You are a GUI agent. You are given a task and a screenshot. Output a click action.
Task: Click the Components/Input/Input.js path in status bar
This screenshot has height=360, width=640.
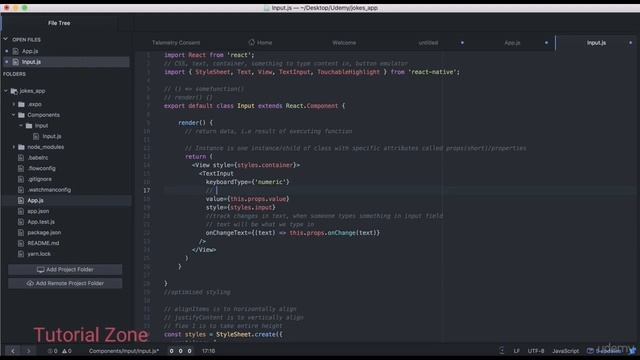click(124, 351)
